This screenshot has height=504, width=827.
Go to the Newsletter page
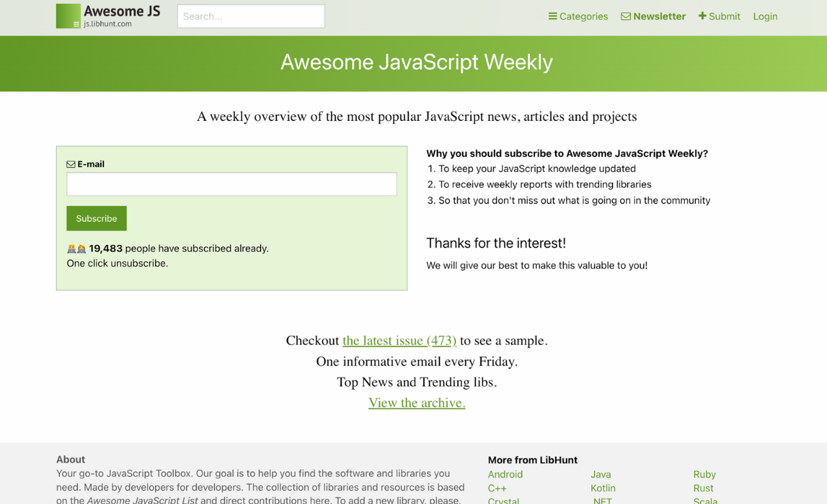click(x=653, y=16)
